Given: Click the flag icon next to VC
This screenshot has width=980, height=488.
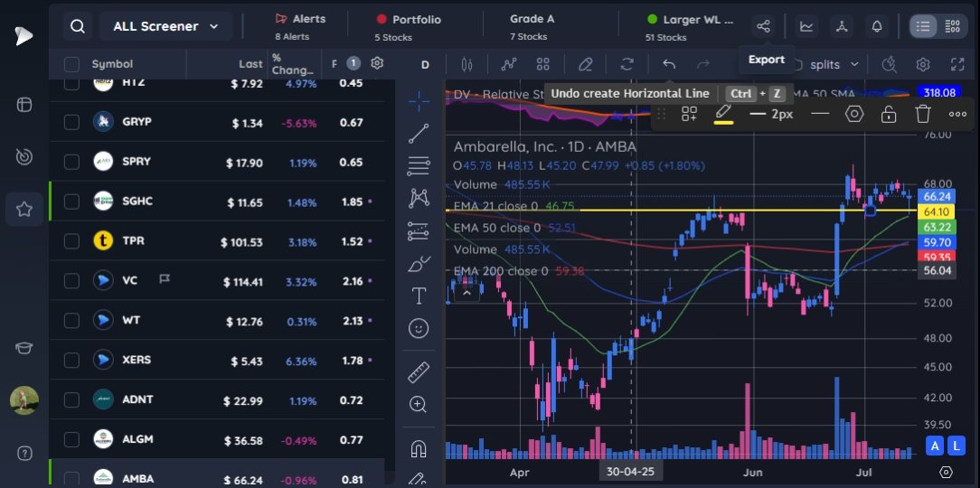Looking at the screenshot, I should pyautogui.click(x=165, y=279).
